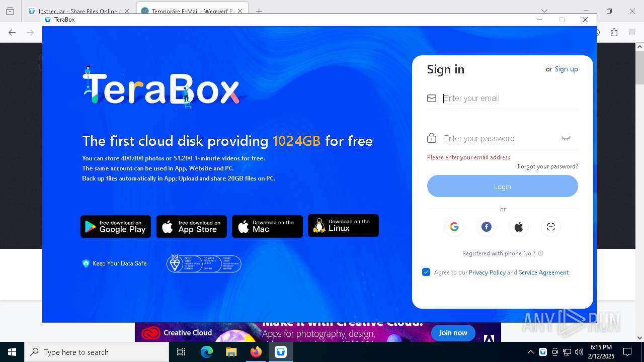Expand the browser tab list dropdown
Image resolution: width=644 pixels, height=362 pixels.
pos(544,11)
